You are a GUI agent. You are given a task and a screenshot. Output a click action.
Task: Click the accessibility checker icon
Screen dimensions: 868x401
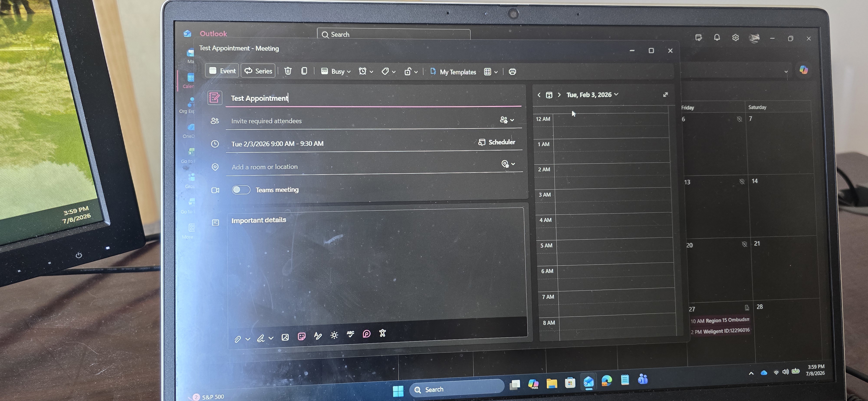click(x=382, y=333)
